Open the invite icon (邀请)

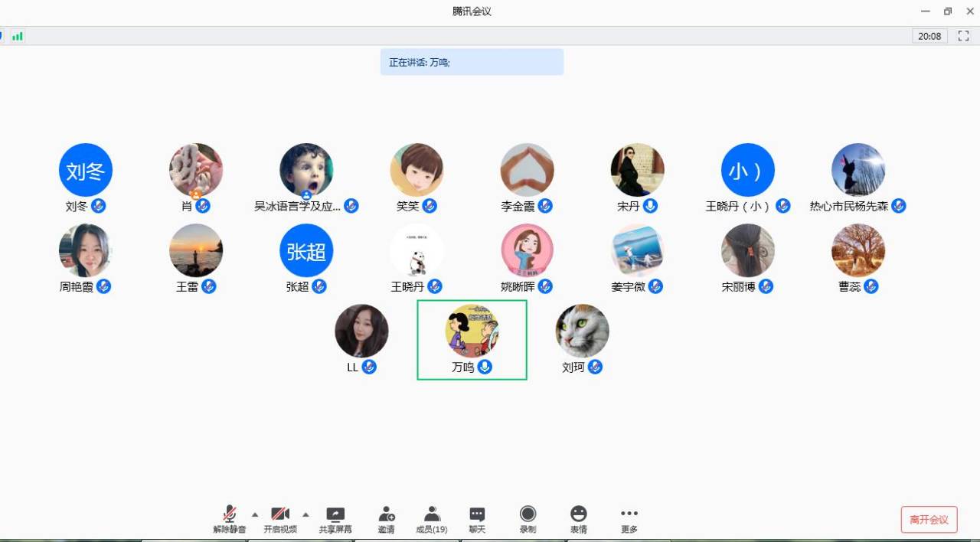click(387, 514)
